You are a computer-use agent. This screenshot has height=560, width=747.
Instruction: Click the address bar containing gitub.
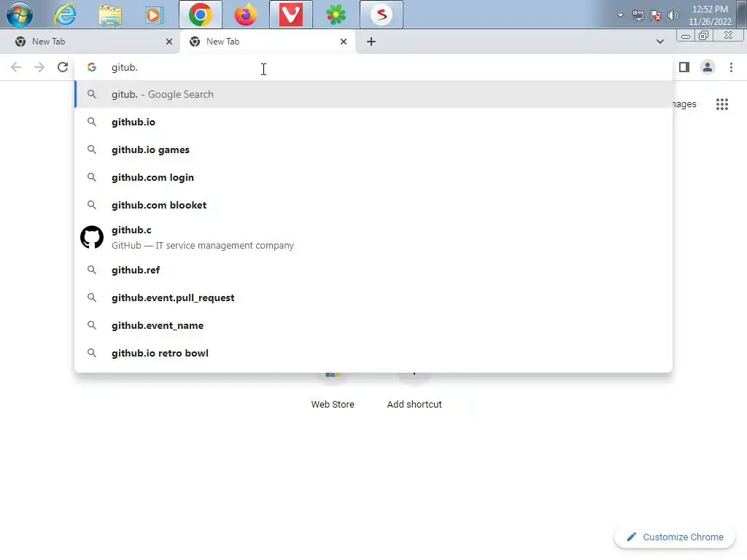tap(373, 67)
